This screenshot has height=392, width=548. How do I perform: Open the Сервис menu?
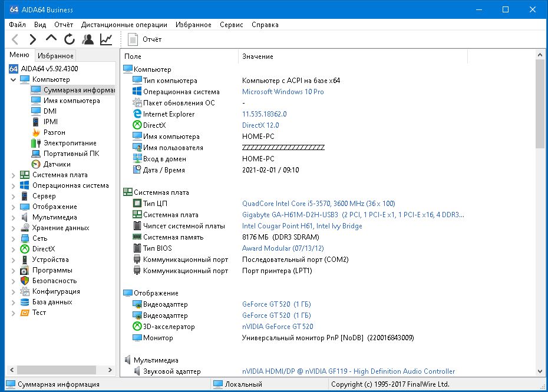tap(232, 25)
